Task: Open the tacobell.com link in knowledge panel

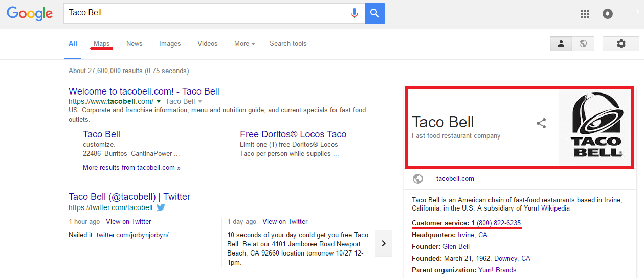Action: click(455, 179)
